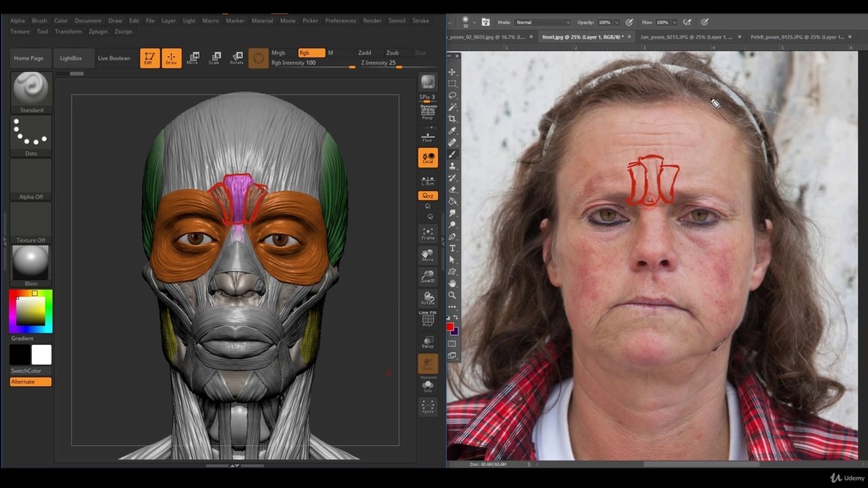Open the Preferences menu in ZBrush
Viewport: 868px width, 488px height.
[340, 21]
